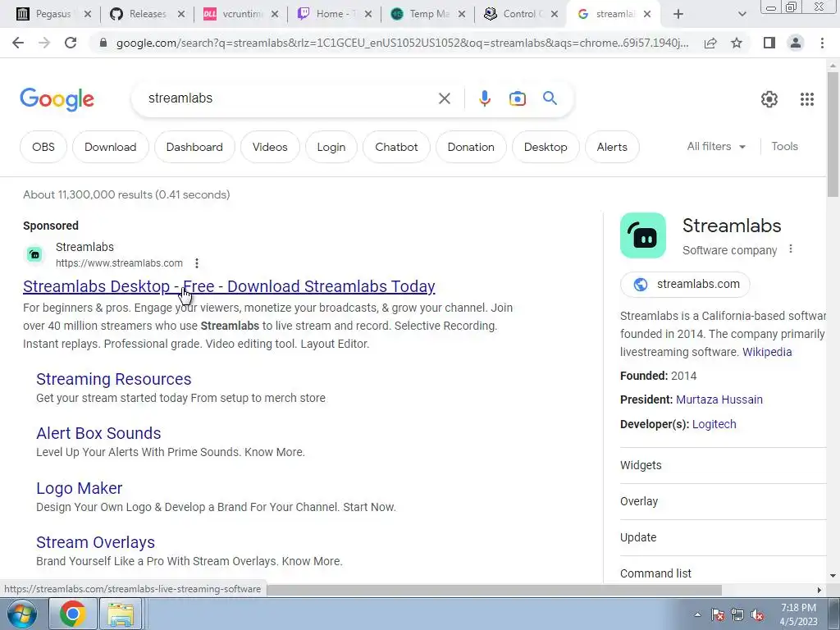Screen dimensions: 840x630
Task: Open the Streaming Resources link
Action: pyautogui.click(x=113, y=379)
